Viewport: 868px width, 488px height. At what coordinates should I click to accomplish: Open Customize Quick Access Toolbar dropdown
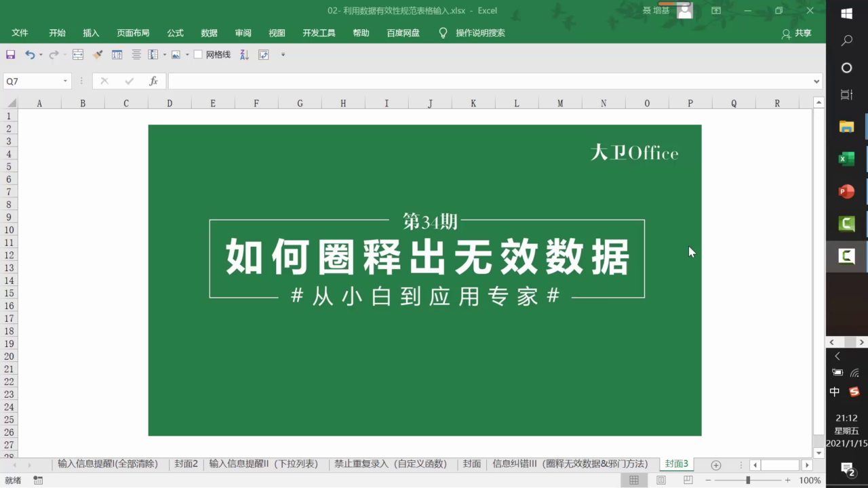pos(283,54)
